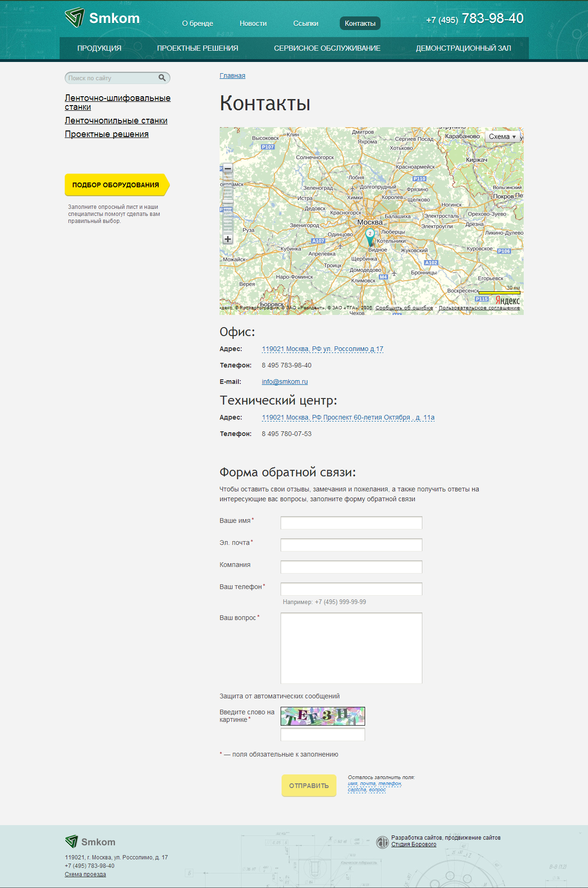
Task: Open Ленточно-шлифовальные станки sidebar link
Action: 118,102
